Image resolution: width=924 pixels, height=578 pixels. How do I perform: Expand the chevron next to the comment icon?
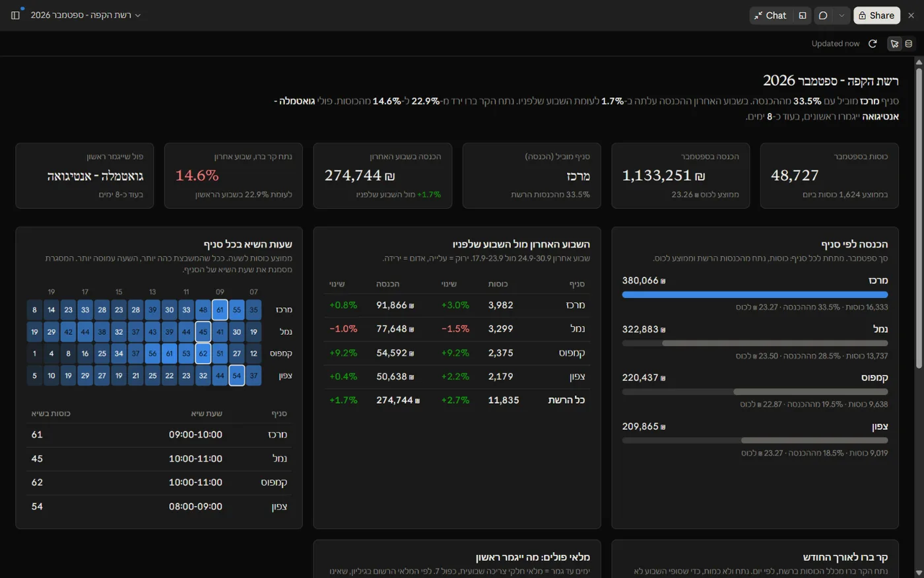(x=841, y=15)
